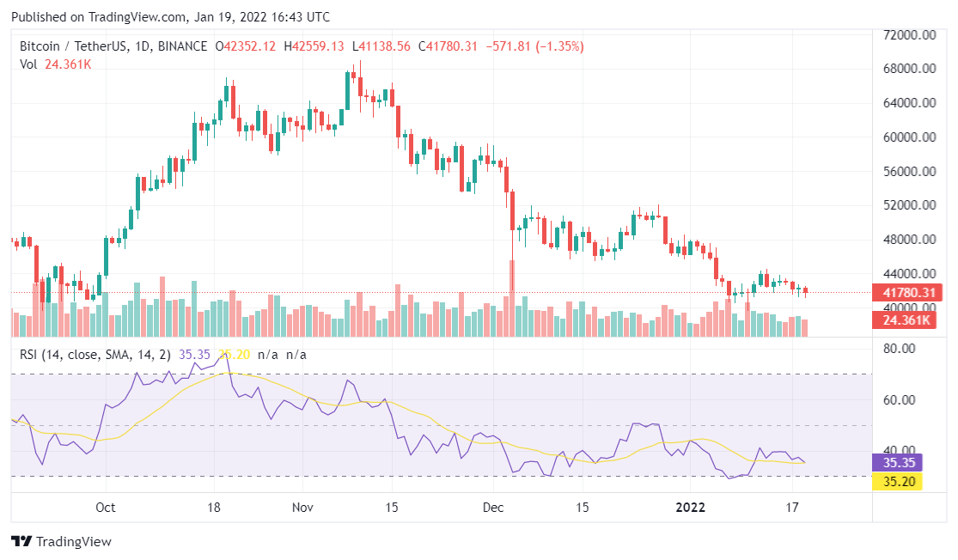The height and width of the screenshot is (560, 958).
Task: Click the opening price value O42352.12
Action: point(245,46)
